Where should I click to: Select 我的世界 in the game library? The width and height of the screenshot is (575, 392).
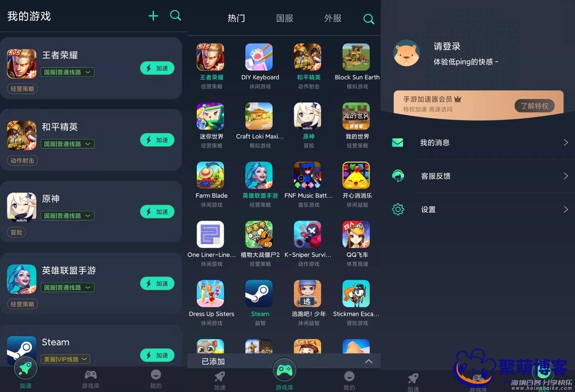[356, 116]
